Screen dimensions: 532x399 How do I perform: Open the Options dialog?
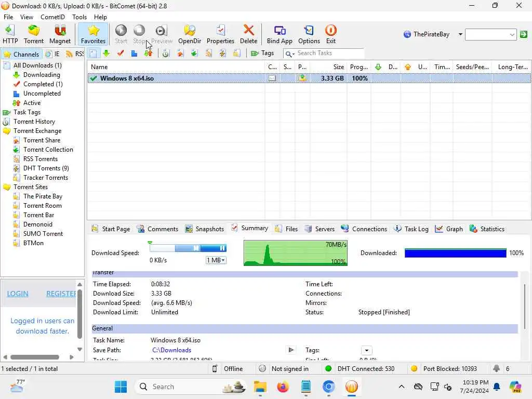pyautogui.click(x=309, y=34)
